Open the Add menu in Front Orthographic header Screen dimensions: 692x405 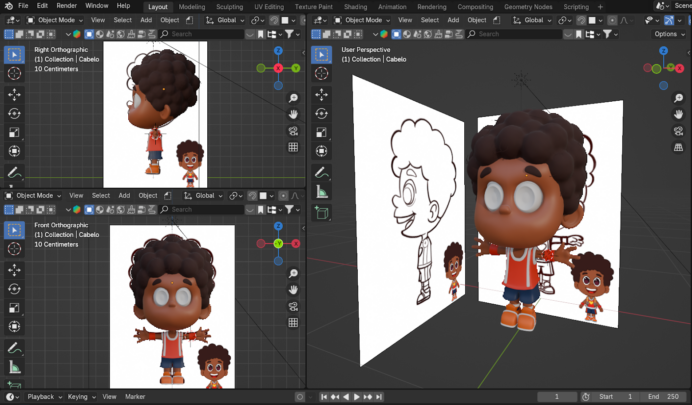tap(125, 195)
